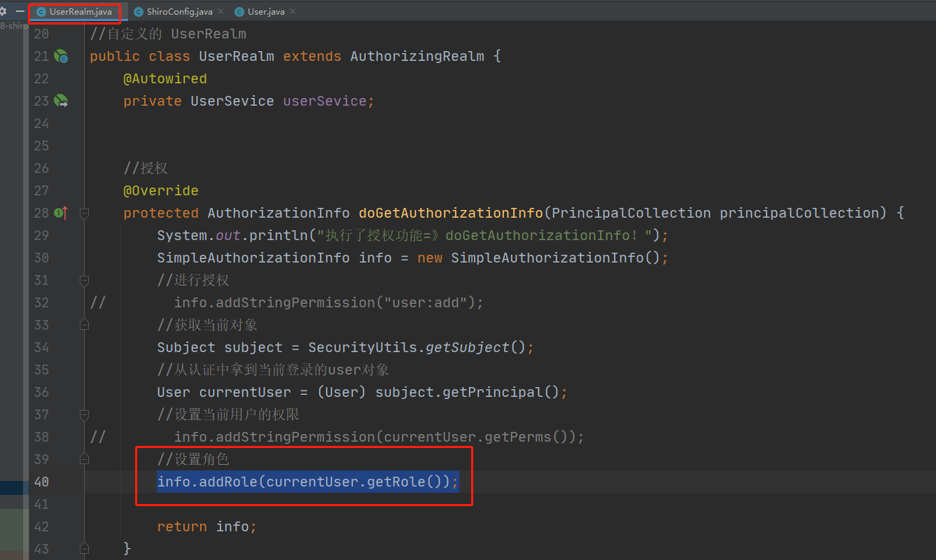Collapse method using closing fold marker on line 43

coord(84,547)
